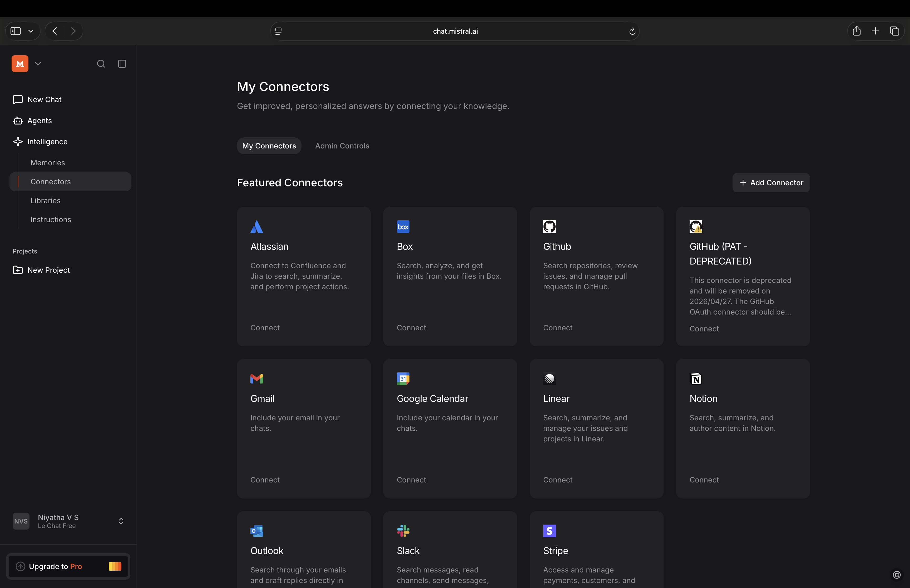Open the browser sidebar options chevron
Viewport: 910px width, 588px height.
[31, 31]
